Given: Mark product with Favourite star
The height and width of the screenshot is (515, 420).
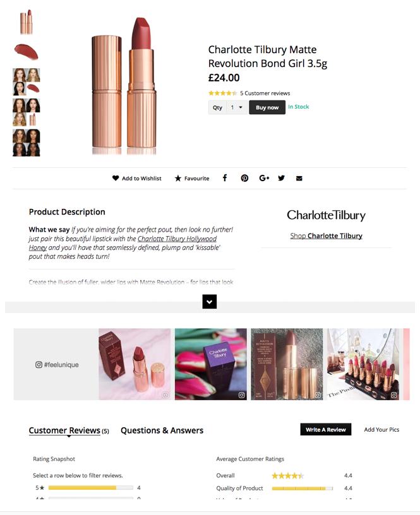Looking at the screenshot, I should point(192,178).
